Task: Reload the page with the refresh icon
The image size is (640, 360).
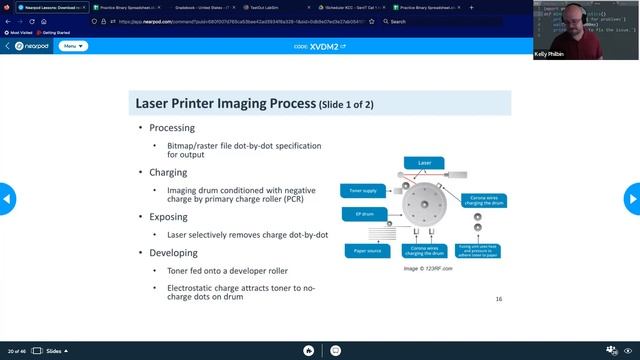Action: click(x=32, y=21)
